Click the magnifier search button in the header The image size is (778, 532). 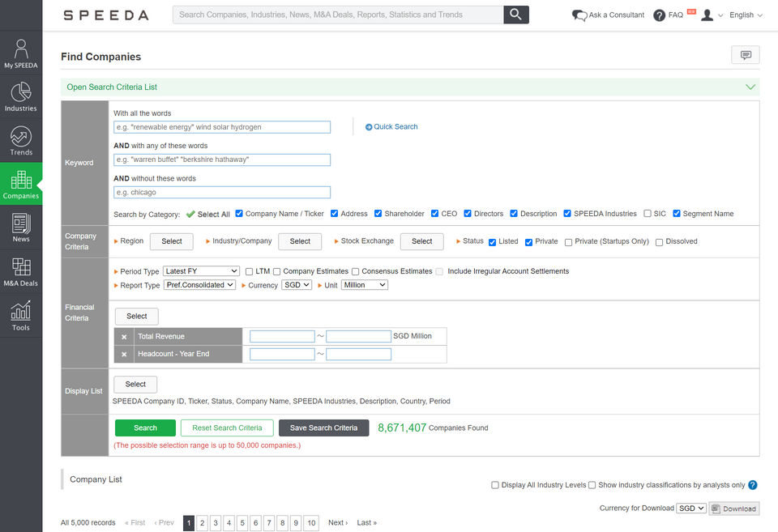point(516,15)
